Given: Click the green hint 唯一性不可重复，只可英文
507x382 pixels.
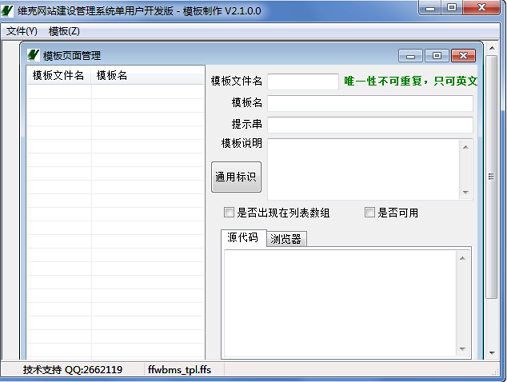Looking at the screenshot, I should [411, 81].
